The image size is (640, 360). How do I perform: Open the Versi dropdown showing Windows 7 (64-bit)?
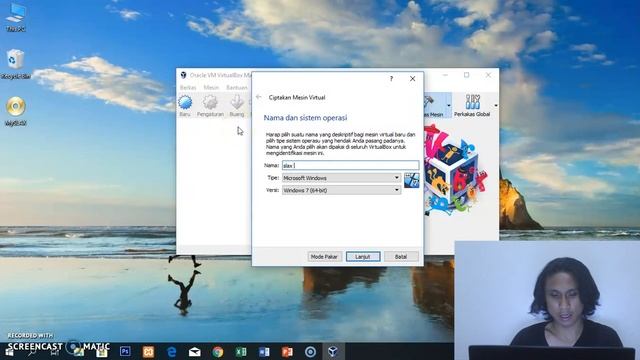pos(341,190)
